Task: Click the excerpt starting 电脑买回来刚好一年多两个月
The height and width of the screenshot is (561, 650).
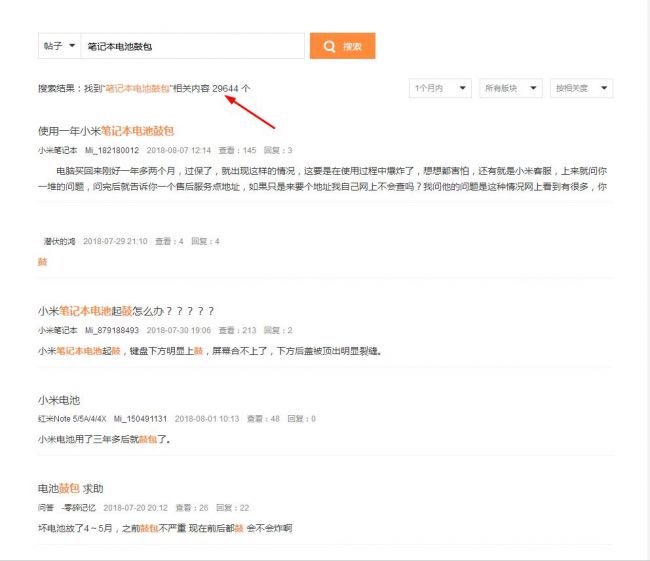Action: click(x=323, y=179)
